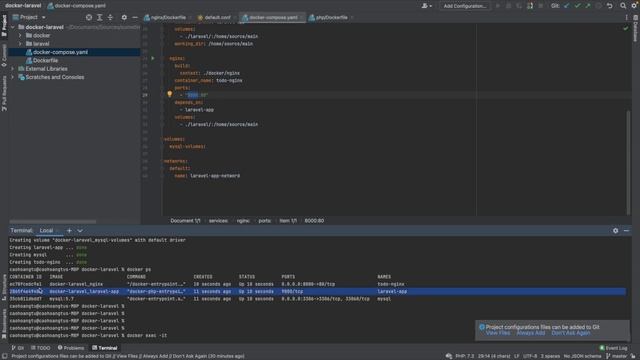Open the Problems tool window tab
This screenshot has height=360, width=640.
(71, 348)
